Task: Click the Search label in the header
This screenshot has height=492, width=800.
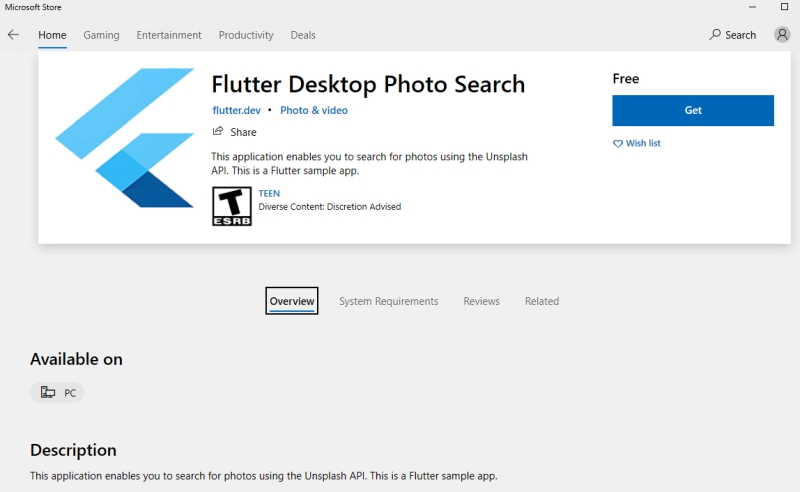Action: click(740, 35)
